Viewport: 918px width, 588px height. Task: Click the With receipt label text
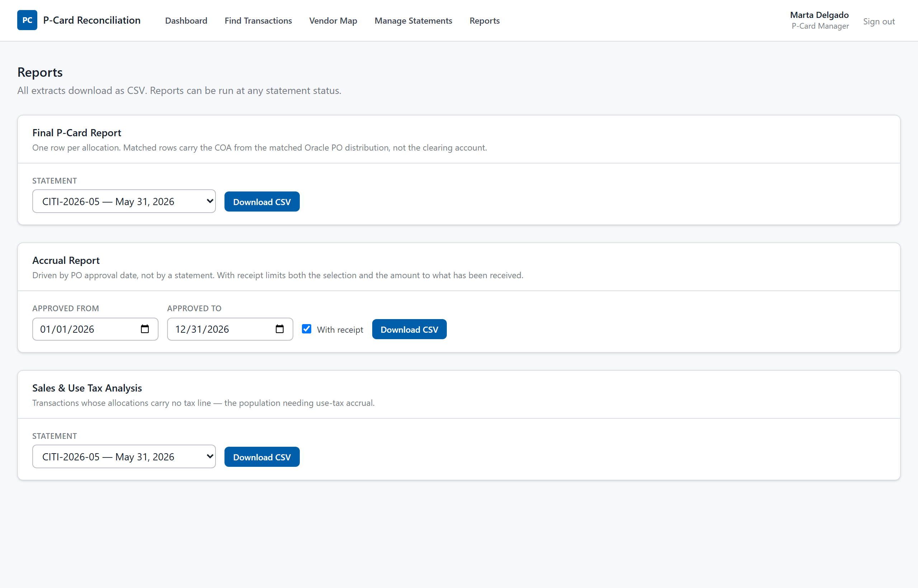pos(340,329)
